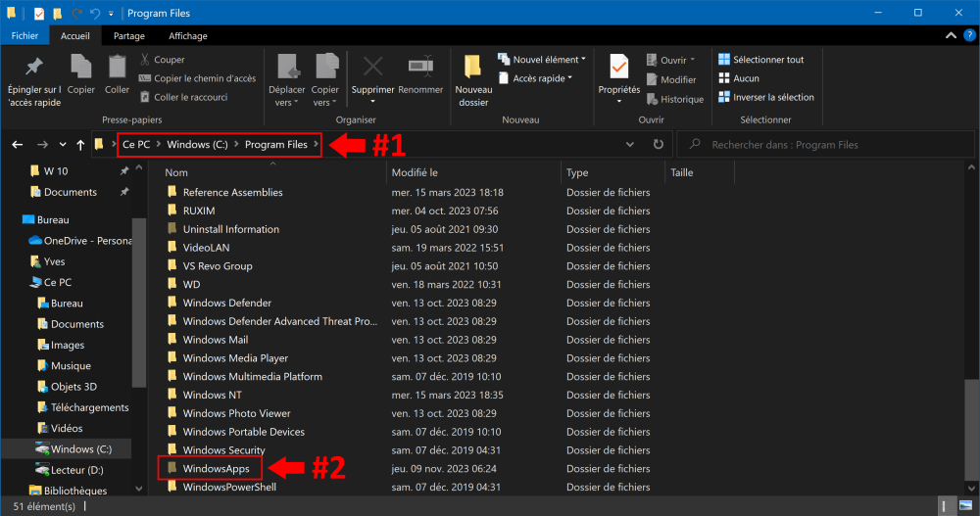Select Couper in the clipboard group
Image resolution: width=980 pixels, height=516 pixels.
[163, 60]
